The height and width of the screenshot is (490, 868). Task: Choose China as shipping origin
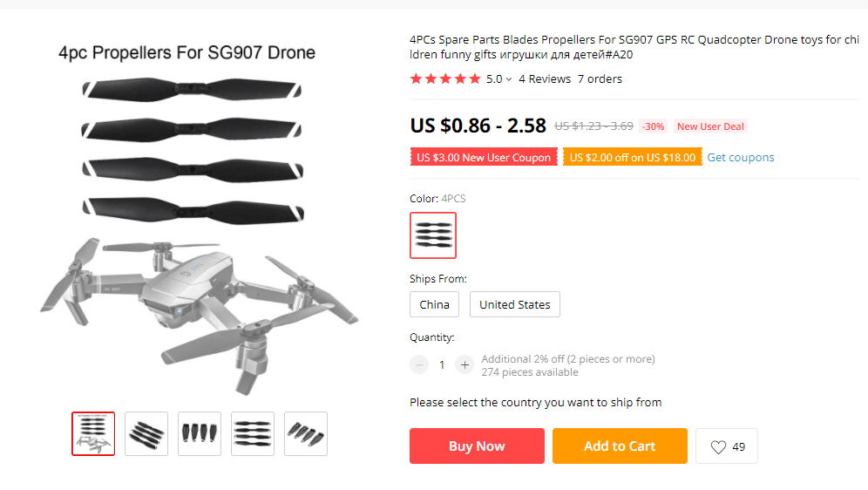tap(434, 304)
